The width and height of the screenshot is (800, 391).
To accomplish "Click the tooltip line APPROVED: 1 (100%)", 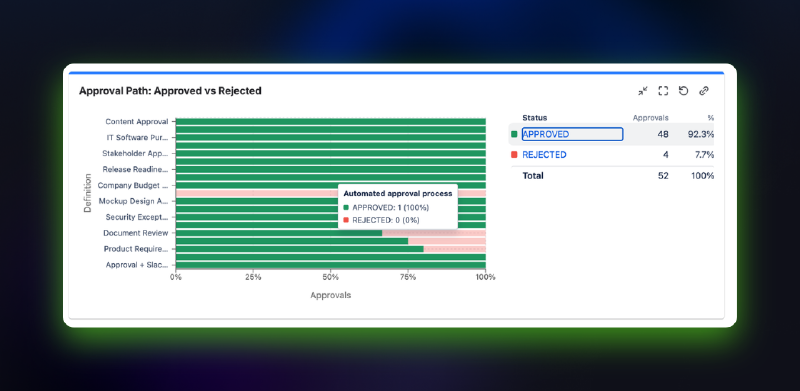I will tap(390, 208).
